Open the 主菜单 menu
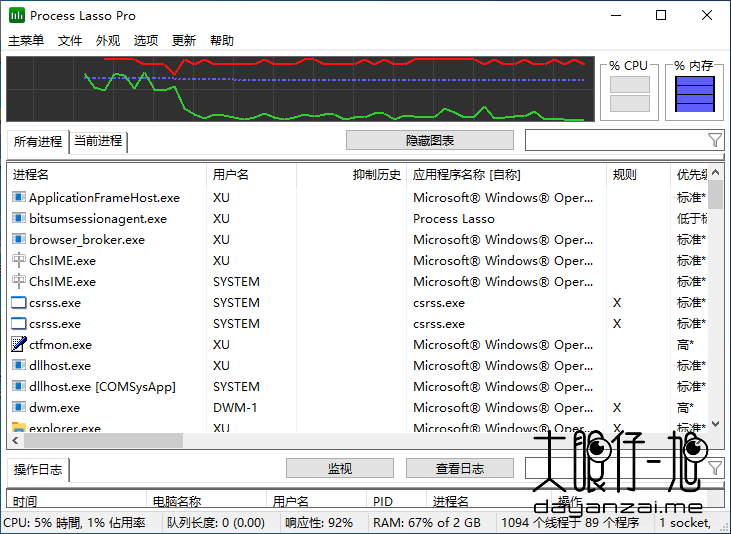Screen dimensions: 731x534 point(26,41)
